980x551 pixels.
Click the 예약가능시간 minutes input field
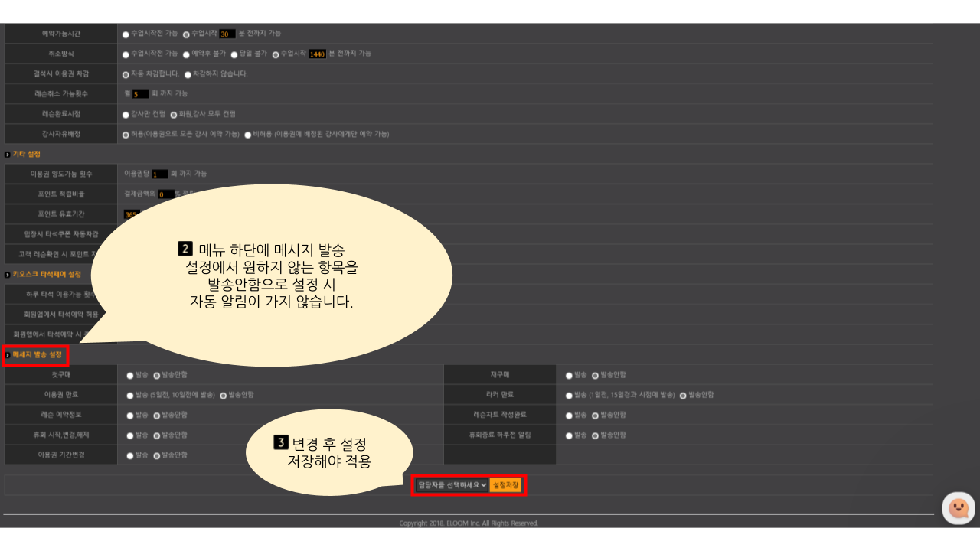click(x=227, y=34)
